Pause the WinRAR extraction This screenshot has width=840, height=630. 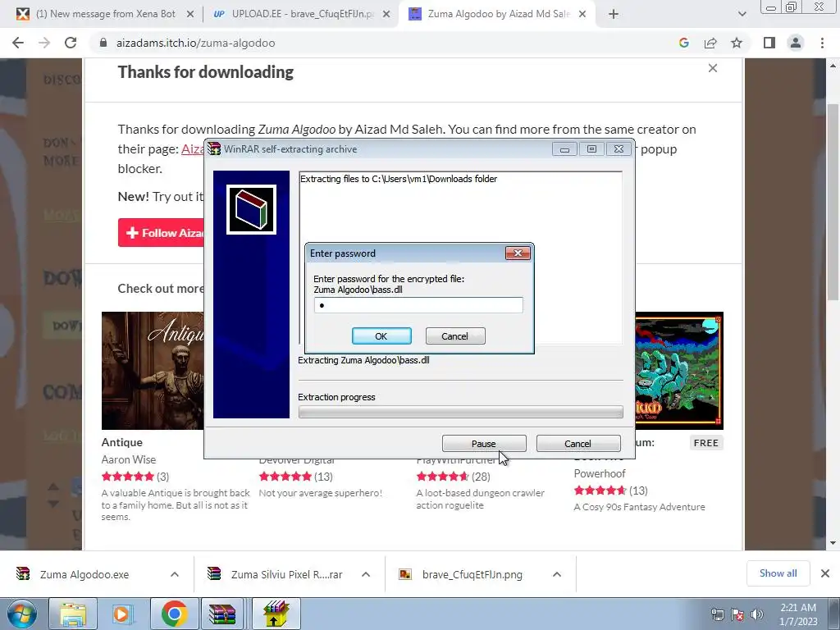click(x=484, y=444)
